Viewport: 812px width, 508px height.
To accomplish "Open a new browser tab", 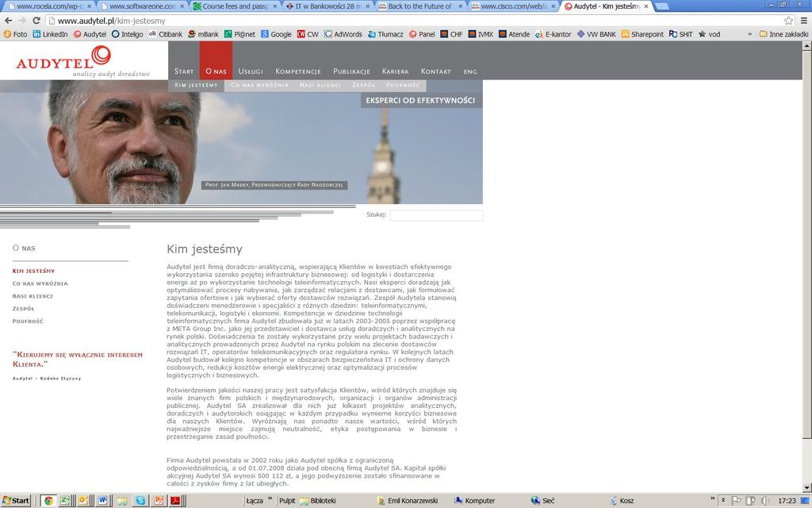I will tap(661, 6).
